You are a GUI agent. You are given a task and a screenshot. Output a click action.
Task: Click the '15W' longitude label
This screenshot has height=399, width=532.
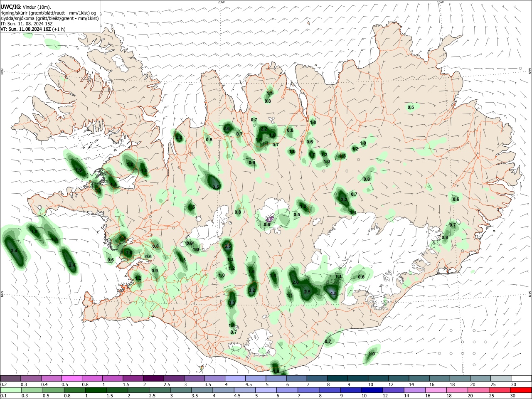tap(440, 2)
